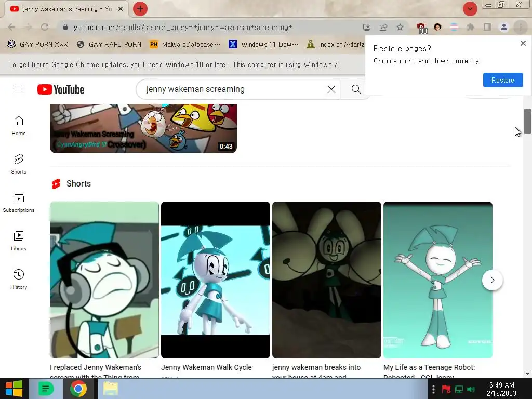
Task: Open the MalwareDatabase bookmark
Action: point(185,44)
